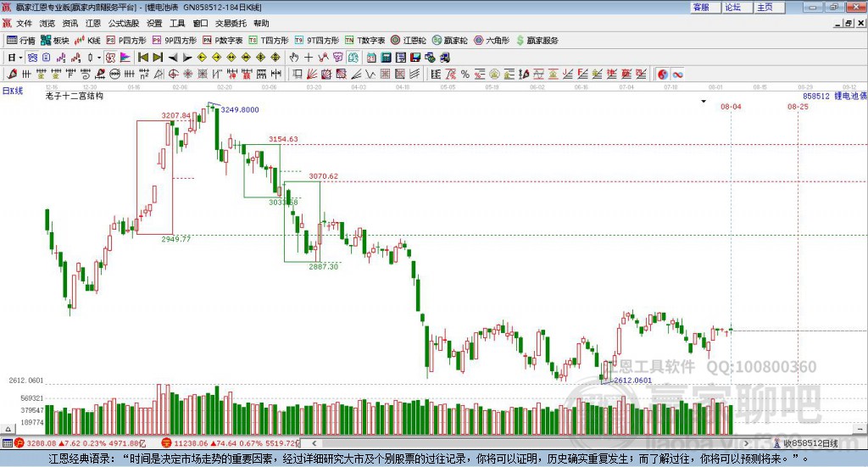Select the n² square-number tool
This screenshot has width=868, height=467.
tap(144, 74)
